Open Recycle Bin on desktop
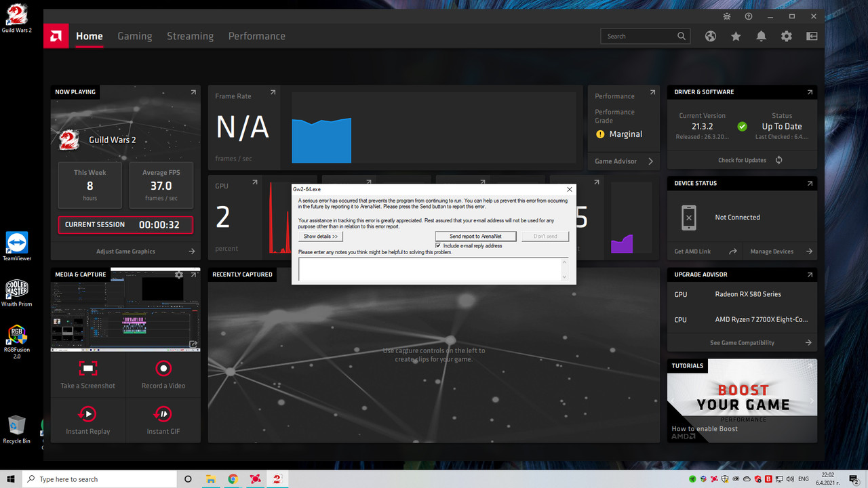Viewport: 868px width, 488px height. point(16,430)
